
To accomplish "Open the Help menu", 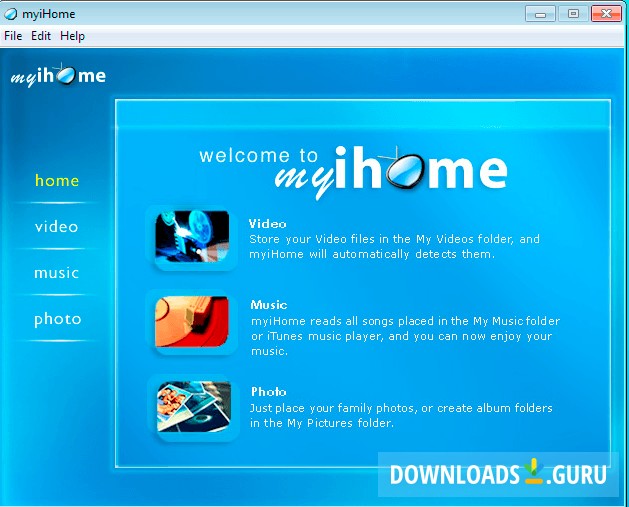I will 73,36.
